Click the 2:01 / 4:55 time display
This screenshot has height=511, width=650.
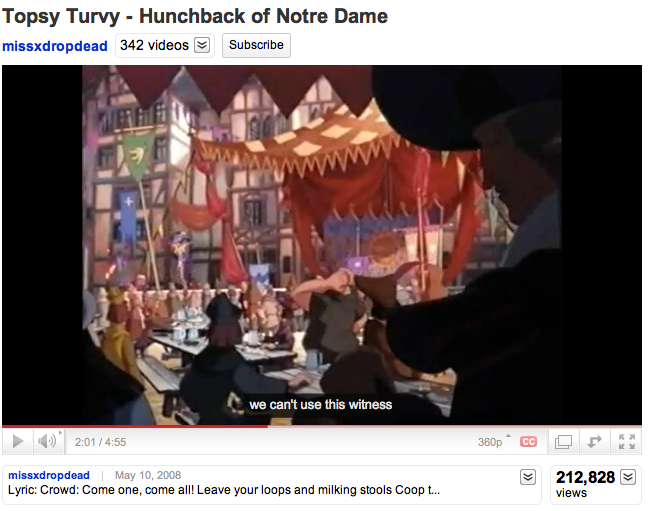(x=100, y=442)
